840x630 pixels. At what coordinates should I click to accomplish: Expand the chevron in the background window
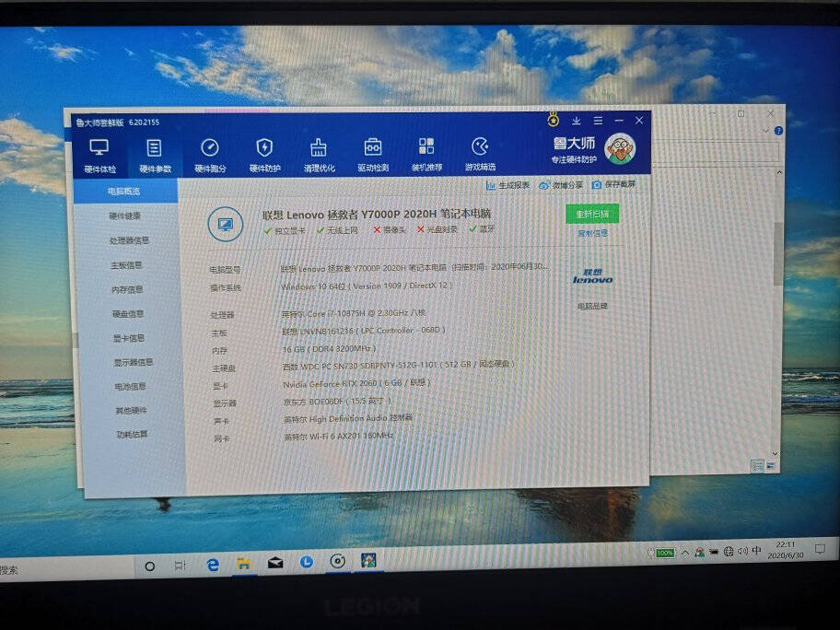pyautogui.click(x=766, y=130)
